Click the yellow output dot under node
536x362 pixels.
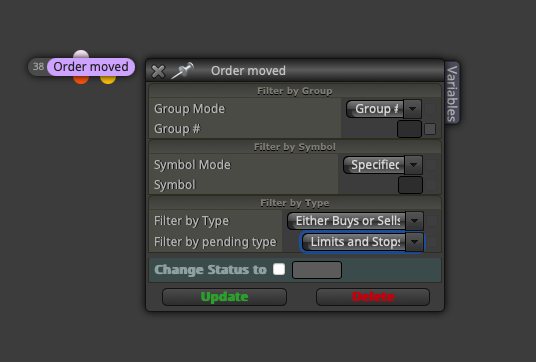click(x=108, y=80)
